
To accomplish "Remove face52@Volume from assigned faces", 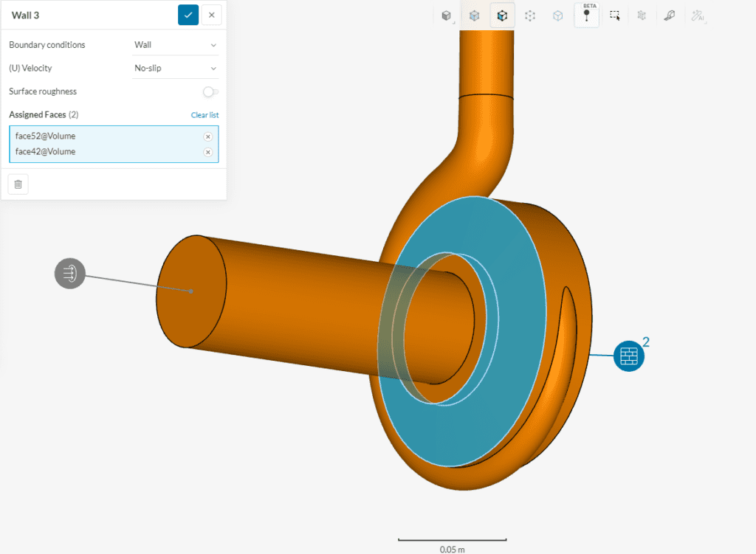I will (210, 136).
